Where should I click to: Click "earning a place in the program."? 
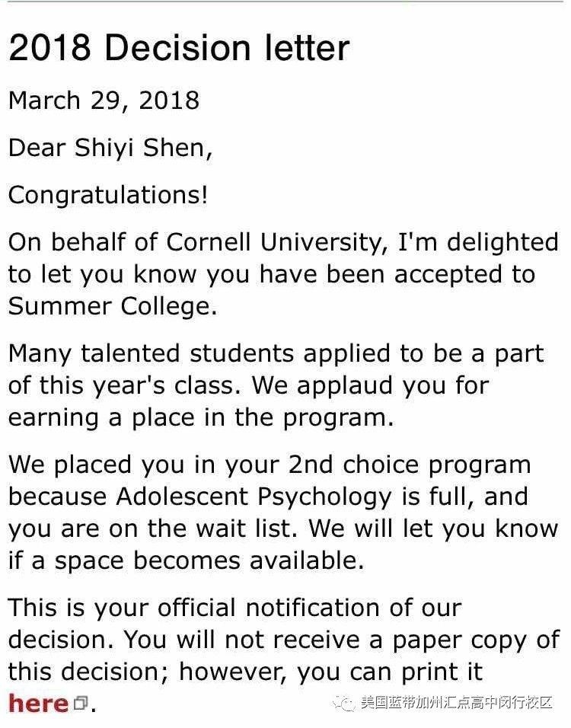pyautogui.click(x=202, y=418)
